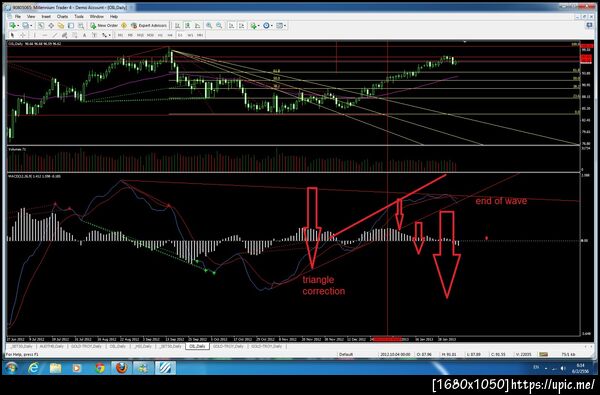Toggle chart Auto Scroll icon
600x395 pixels.
[x=232, y=26]
